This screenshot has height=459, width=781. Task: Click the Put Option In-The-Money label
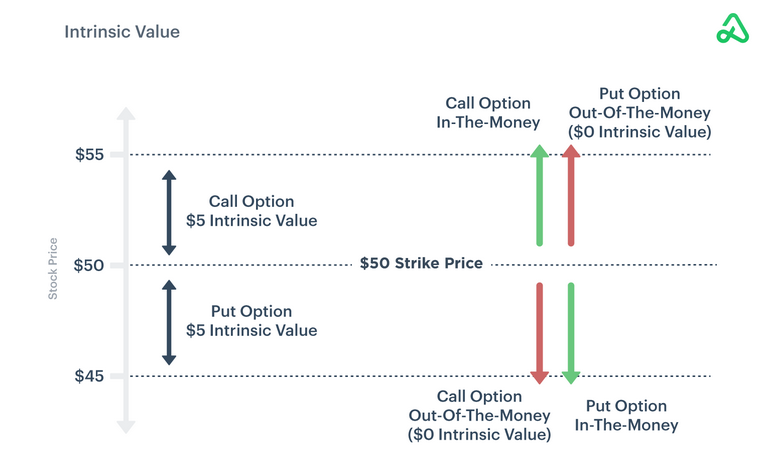pyautogui.click(x=627, y=415)
